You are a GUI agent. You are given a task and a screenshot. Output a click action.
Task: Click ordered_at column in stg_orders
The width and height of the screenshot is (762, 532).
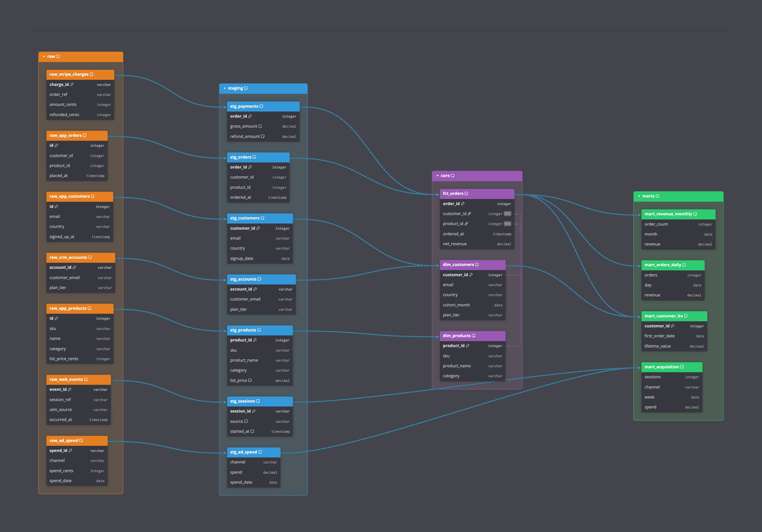click(x=258, y=197)
